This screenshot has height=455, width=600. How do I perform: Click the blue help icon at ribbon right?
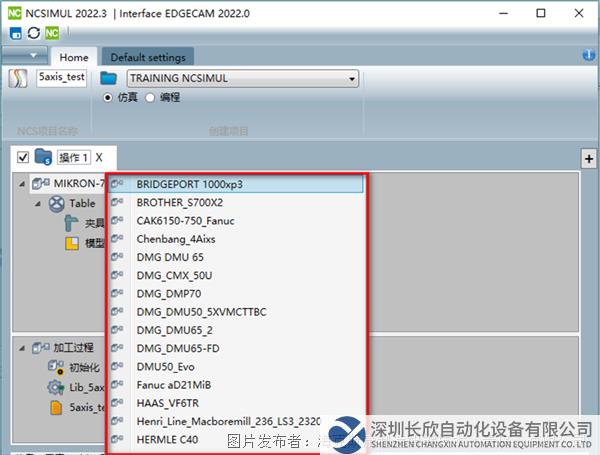588,55
